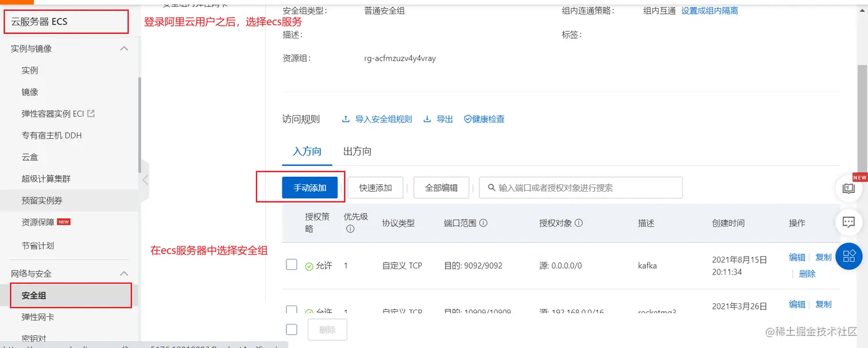Image resolution: width=868 pixels, height=348 pixels.
Task: Click the 普通安全组 type value
Action: (x=384, y=10)
